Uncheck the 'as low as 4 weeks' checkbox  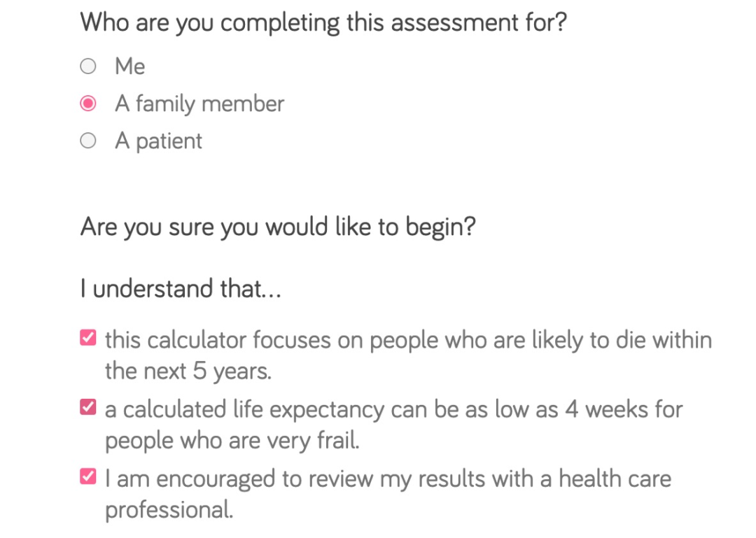click(88, 407)
